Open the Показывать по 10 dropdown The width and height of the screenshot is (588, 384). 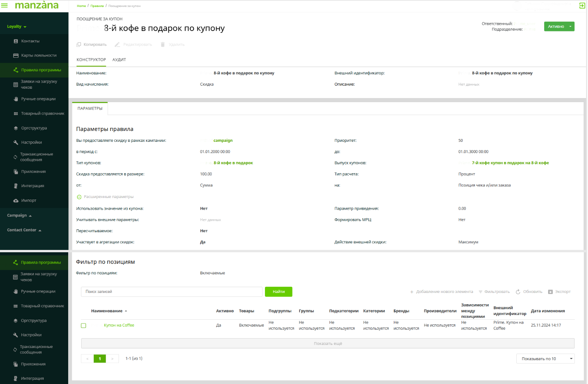[545, 359]
